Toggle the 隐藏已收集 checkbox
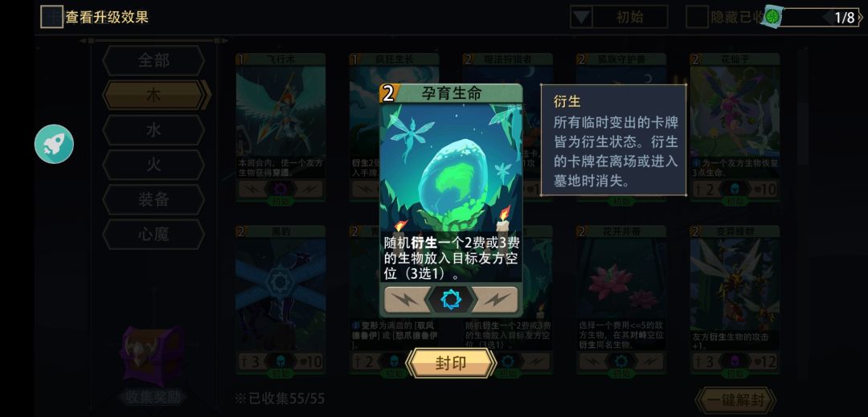This screenshot has width=868, height=417. pyautogui.click(x=697, y=17)
